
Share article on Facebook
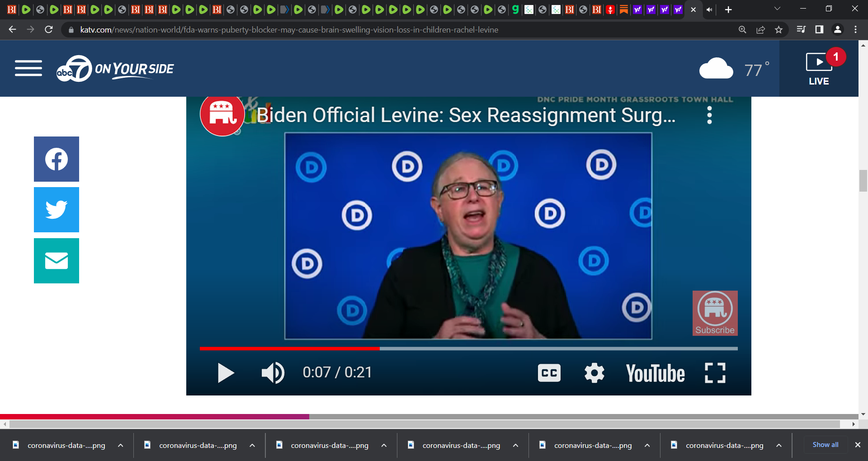(x=57, y=159)
